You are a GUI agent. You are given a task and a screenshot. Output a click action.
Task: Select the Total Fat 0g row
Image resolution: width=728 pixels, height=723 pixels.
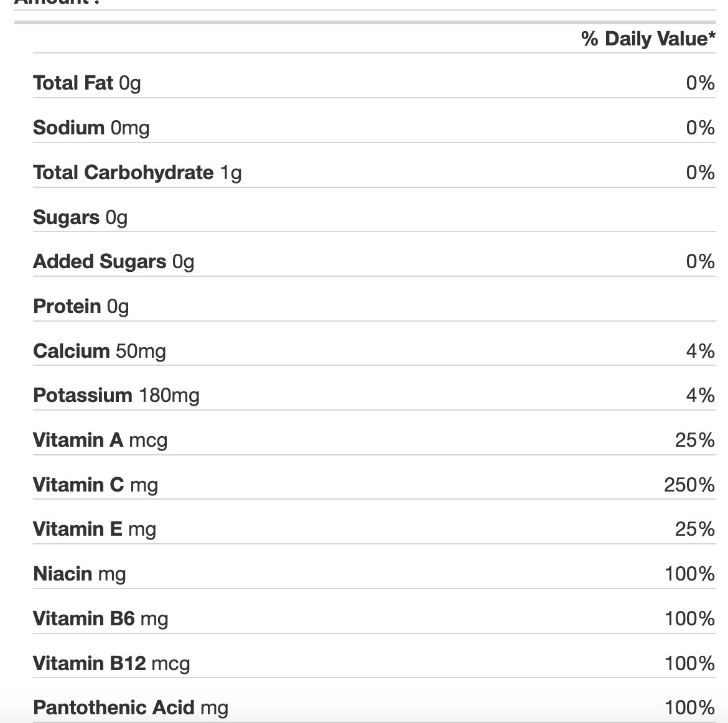[x=374, y=83]
